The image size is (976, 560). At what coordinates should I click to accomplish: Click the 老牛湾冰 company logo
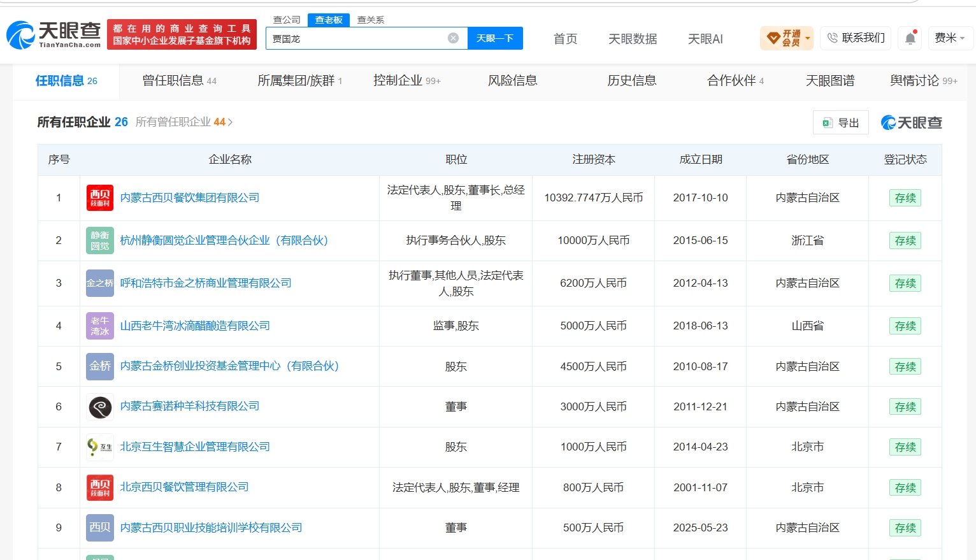[100, 326]
